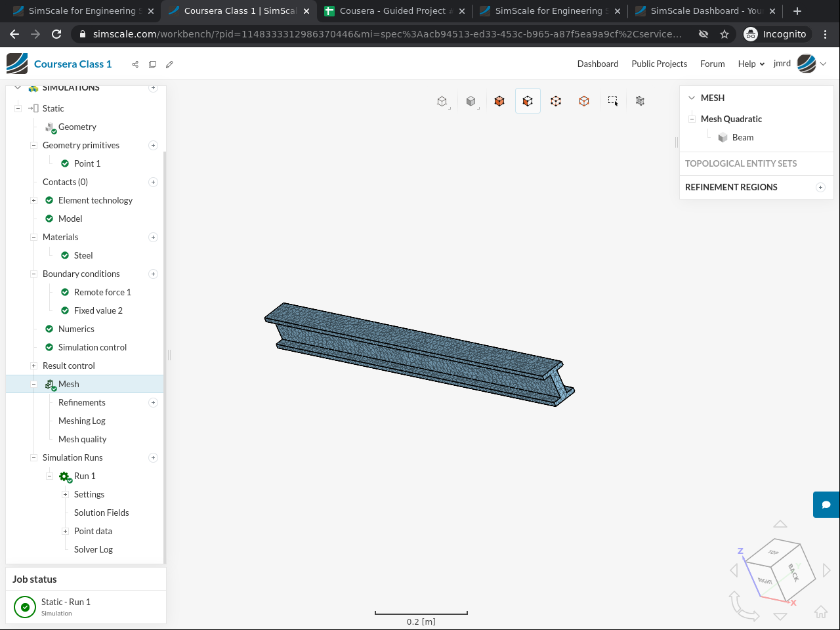Collapse the MESH panel chevron
Screen dimensions: 840x630
(691, 98)
